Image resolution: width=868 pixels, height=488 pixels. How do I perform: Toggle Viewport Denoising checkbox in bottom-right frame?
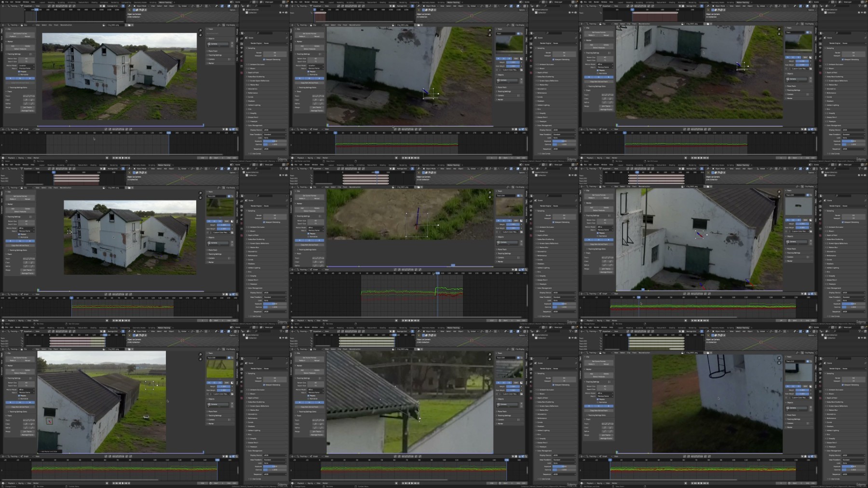tap(843, 385)
